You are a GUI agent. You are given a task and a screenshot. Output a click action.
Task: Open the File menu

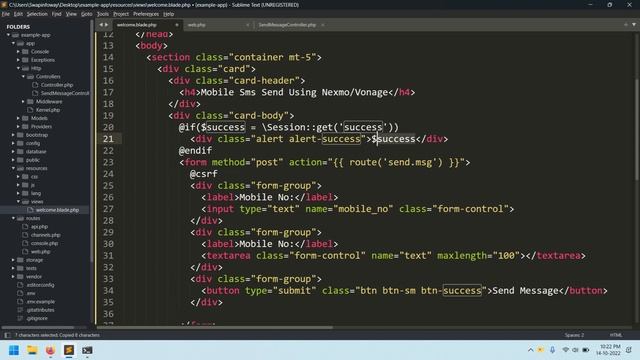tap(6, 14)
